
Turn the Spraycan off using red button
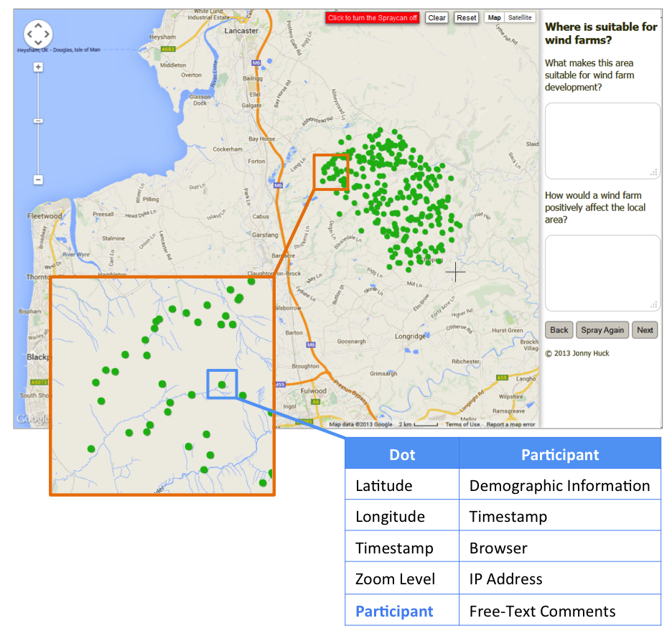click(372, 18)
